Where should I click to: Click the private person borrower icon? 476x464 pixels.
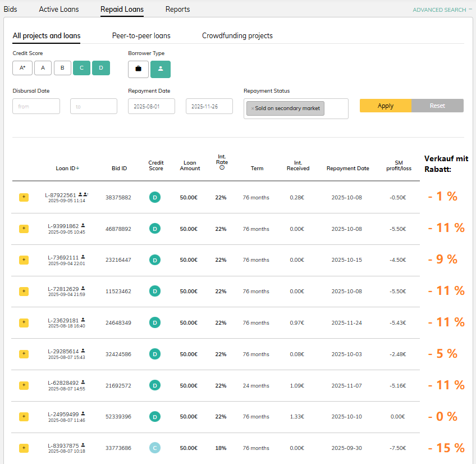161,69
